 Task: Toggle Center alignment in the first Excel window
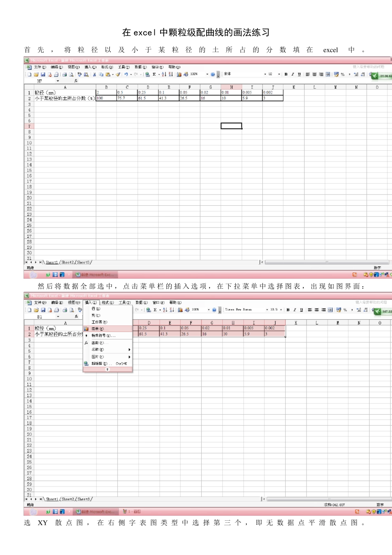click(x=314, y=74)
